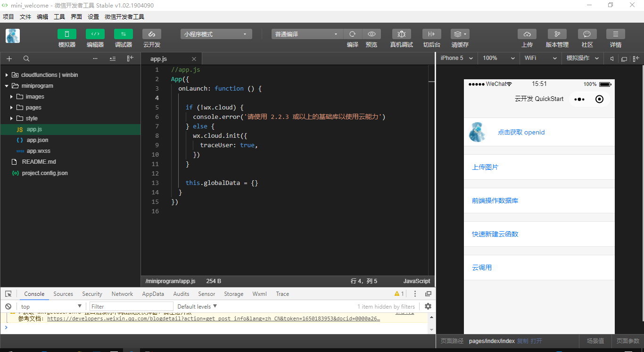Image resolution: width=644 pixels, height=352 pixels.
Task: Click the plus icon to add a file
Action: [9, 59]
